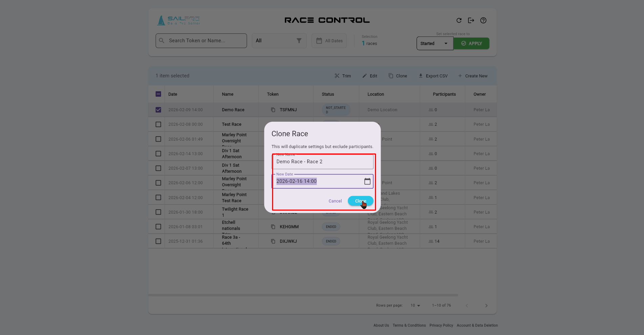Click Create New in toolbar

click(x=473, y=76)
